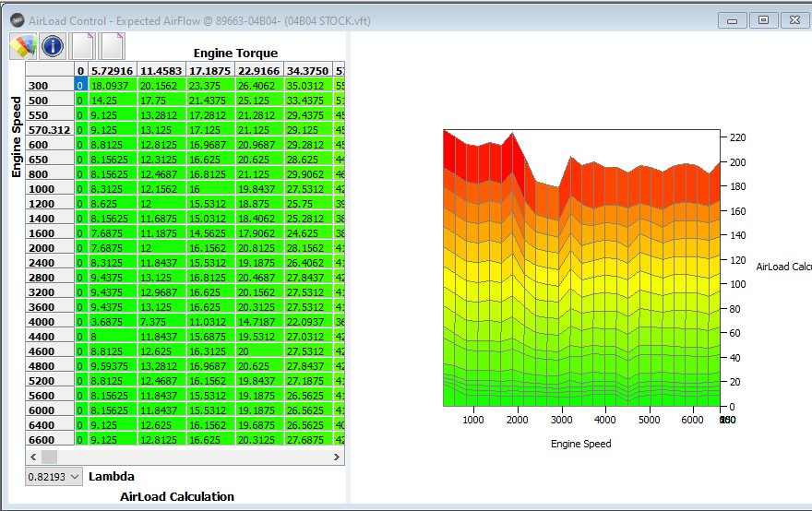Select cell 17.125 in row 570.312

210,130
